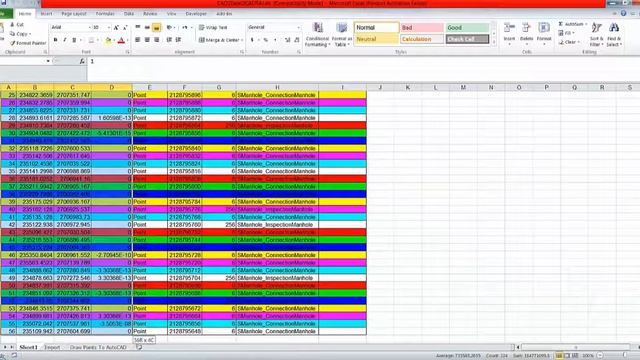Image resolution: width=640 pixels, height=360 pixels.
Task: Click the borders icon in Font group
Action: [x=91, y=40]
